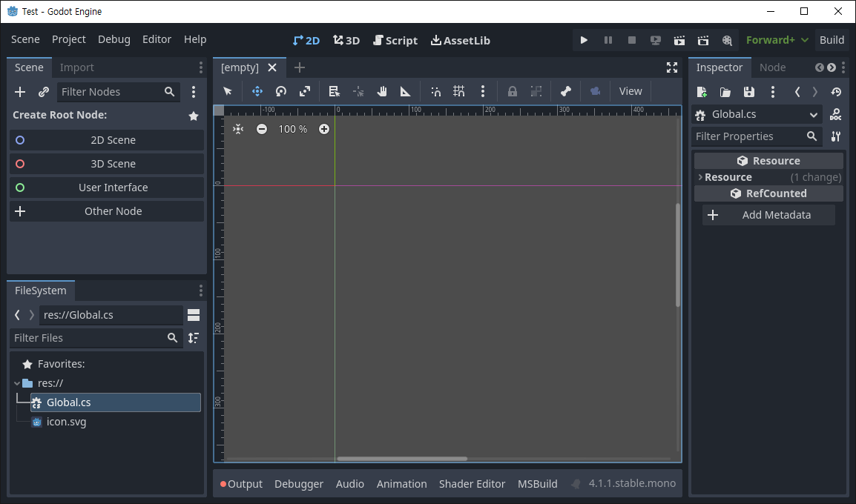Screen dimensions: 856x504
Task: Choose Other Node as root
Action: click(x=107, y=211)
